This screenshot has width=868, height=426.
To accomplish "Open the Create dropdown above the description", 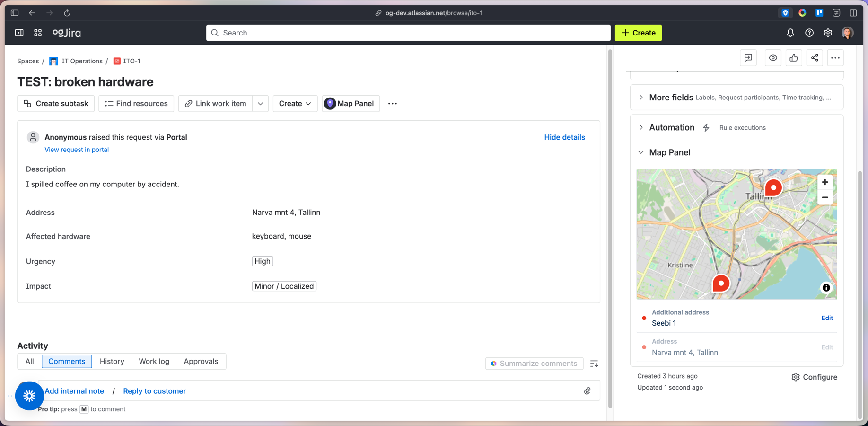I will tap(295, 103).
